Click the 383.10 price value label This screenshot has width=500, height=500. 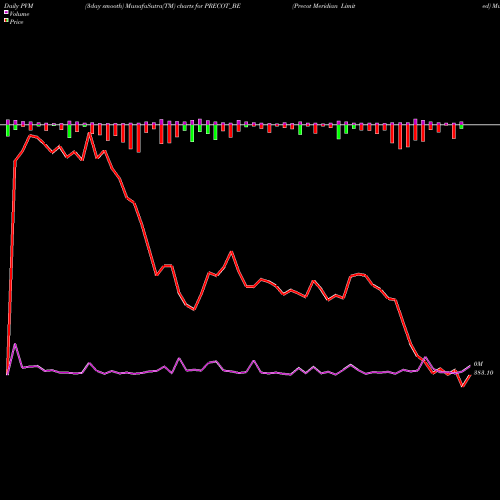click(x=483, y=373)
